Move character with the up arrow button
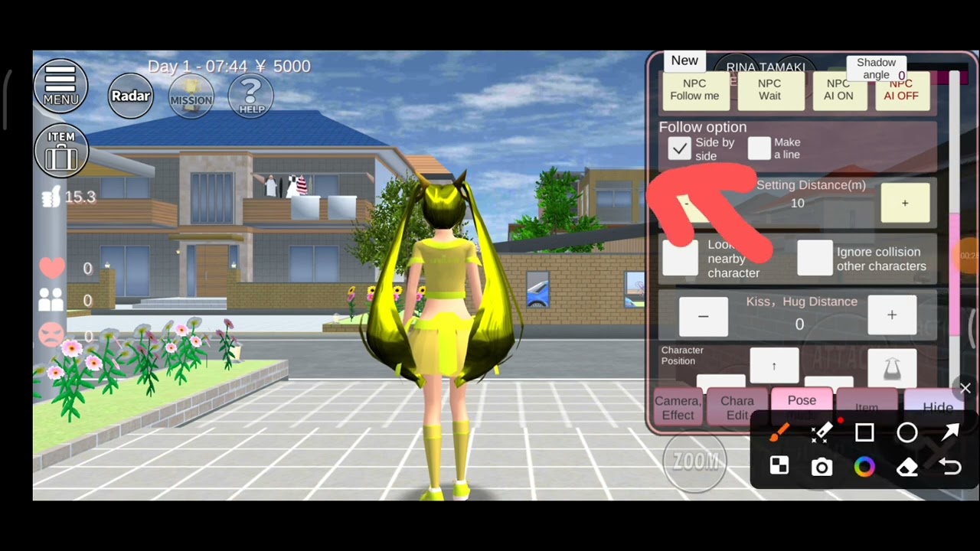This screenshot has height=551, width=980. coord(774,367)
